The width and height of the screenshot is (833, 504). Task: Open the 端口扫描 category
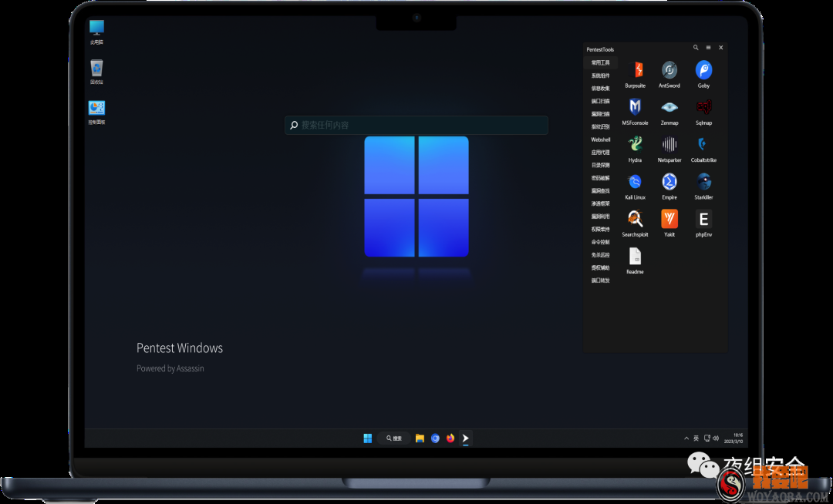(x=600, y=101)
